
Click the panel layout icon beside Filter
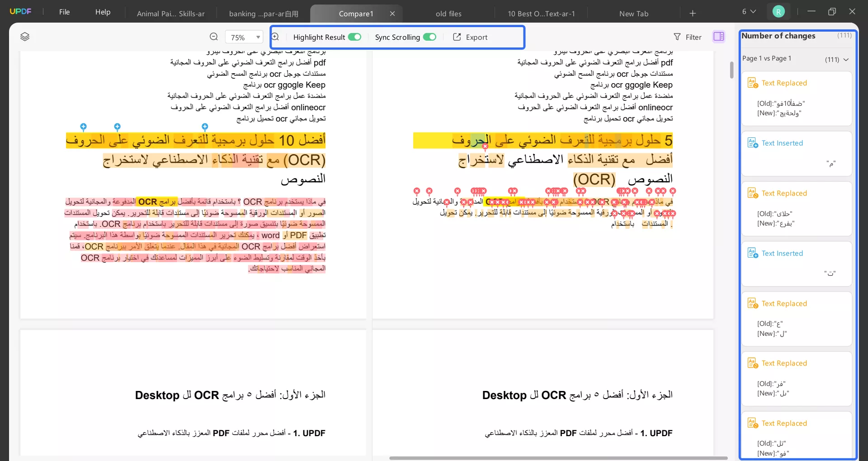click(719, 37)
